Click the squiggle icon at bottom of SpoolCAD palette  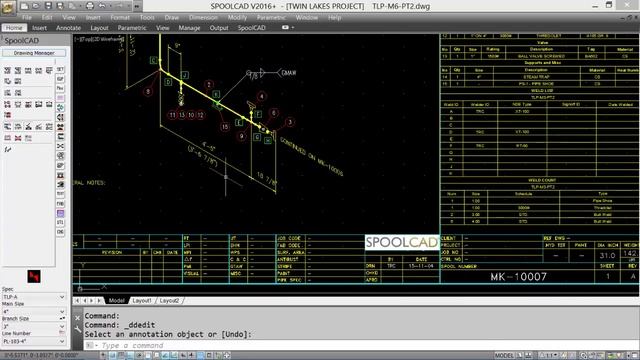8,150
